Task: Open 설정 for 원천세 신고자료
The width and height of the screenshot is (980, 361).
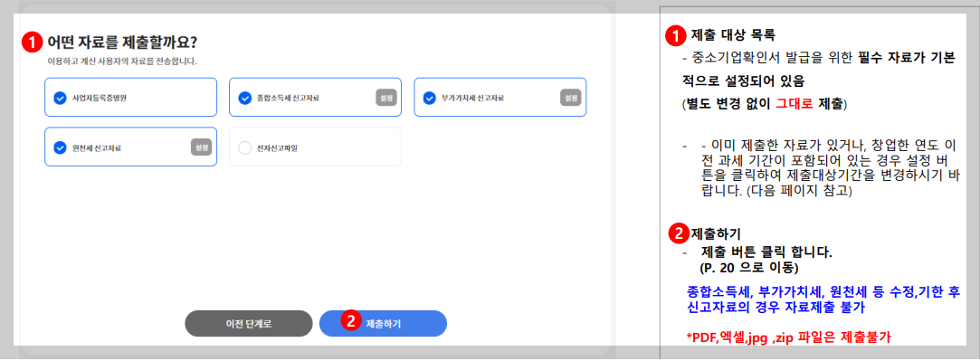Action: click(201, 147)
